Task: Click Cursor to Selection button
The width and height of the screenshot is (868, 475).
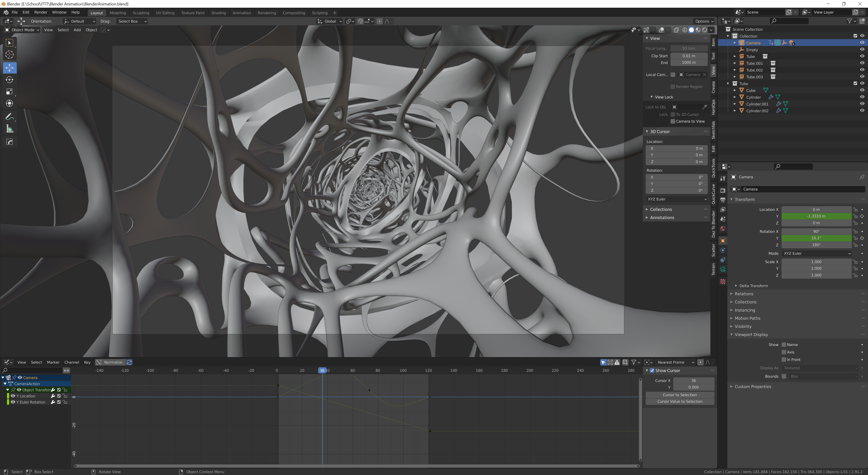Action: pyautogui.click(x=680, y=395)
